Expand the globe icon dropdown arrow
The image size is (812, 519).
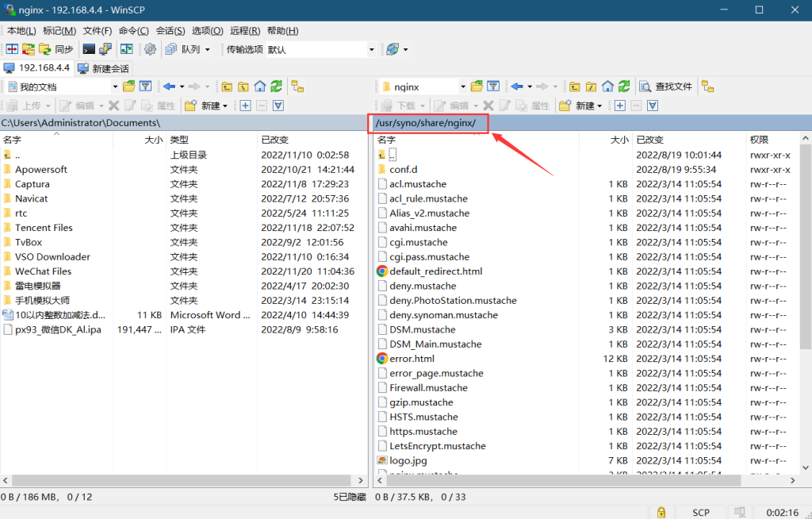tap(405, 50)
